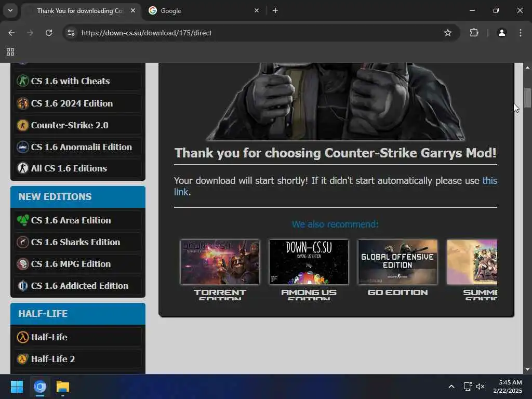Go back to the previous page
Image resolution: width=532 pixels, height=399 pixels.
coord(11,33)
